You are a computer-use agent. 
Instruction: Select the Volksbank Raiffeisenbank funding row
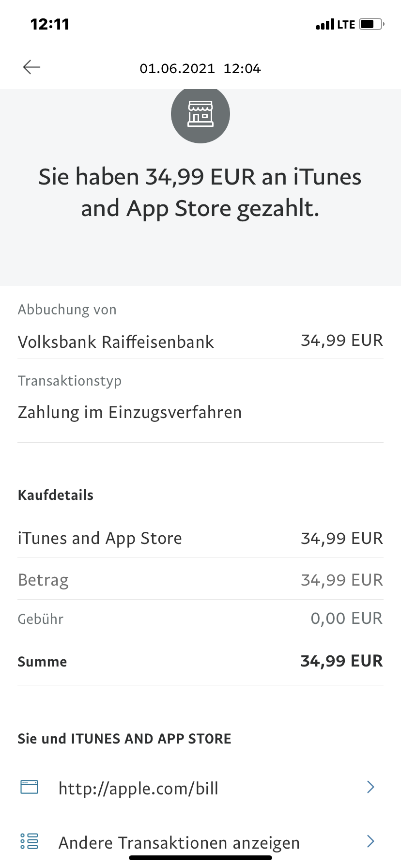200,341
